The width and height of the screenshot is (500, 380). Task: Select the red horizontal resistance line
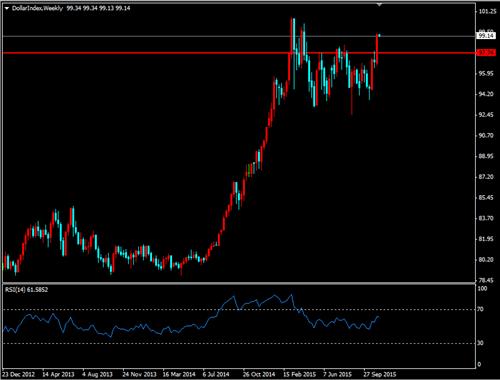[x=238, y=53]
